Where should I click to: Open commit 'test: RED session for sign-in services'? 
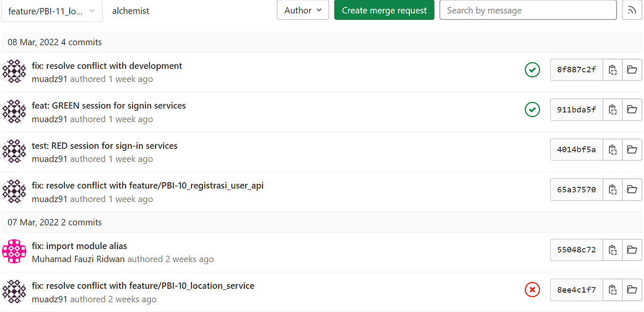tap(105, 146)
